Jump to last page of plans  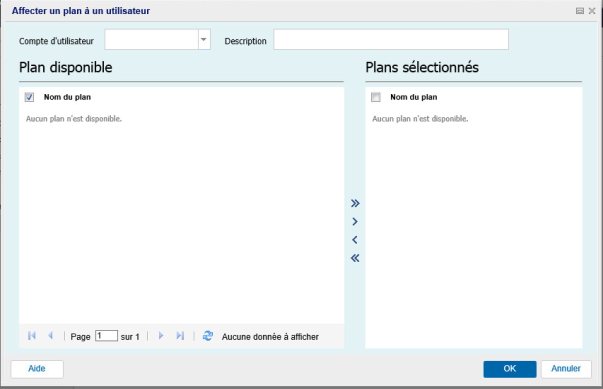(x=180, y=336)
